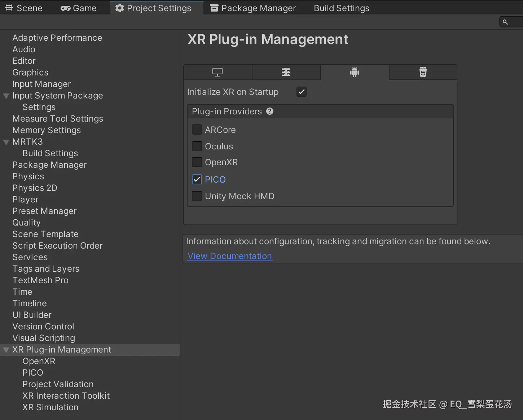Open the Build Settings tab
This screenshot has width=523, height=420.
[342, 8]
